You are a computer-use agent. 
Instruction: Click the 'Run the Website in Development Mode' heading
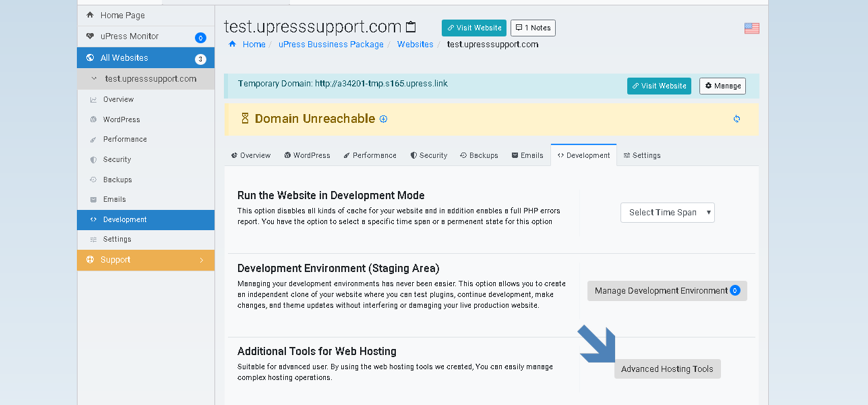(331, 196)
